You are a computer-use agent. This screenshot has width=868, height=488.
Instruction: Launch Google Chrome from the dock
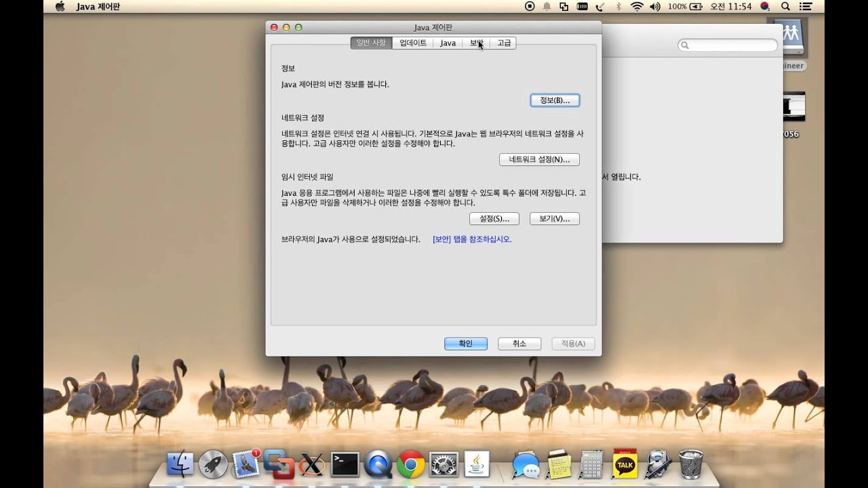click(x=411, y=464)
